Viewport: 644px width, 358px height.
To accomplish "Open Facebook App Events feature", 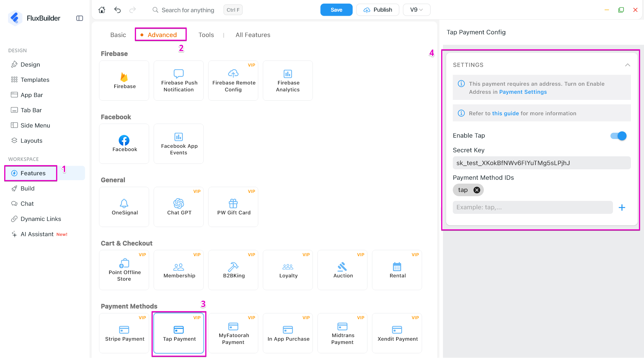I will (x=179, y=144).
